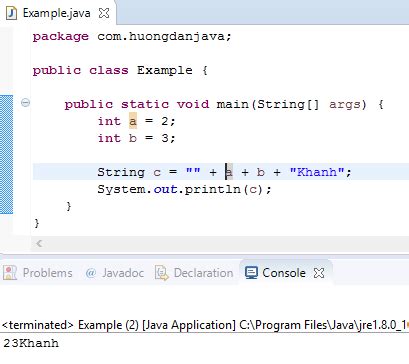Click console output '23Khanh'

[31, 343]
